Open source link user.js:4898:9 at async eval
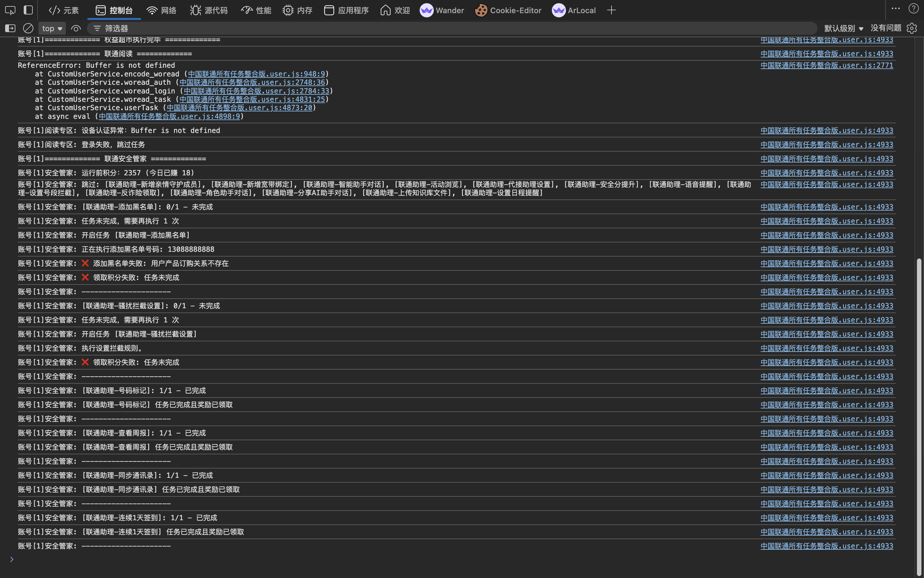 coord(169,116)
